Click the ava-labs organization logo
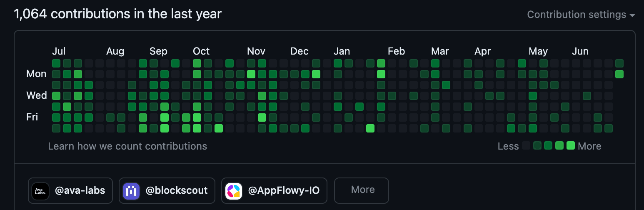The image size is (644, 210). point(40,191)
